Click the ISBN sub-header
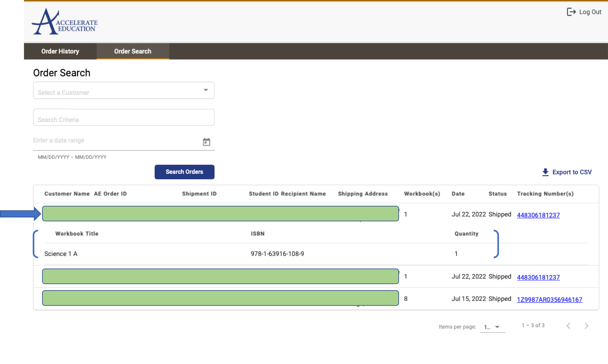 [258, 234]
